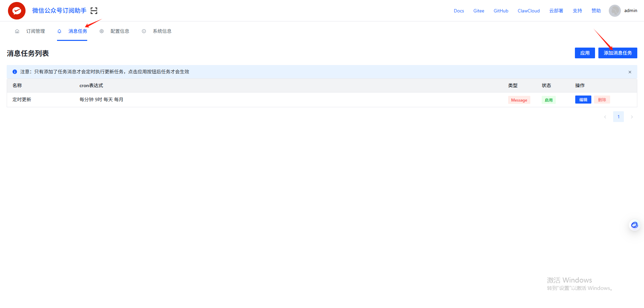Click the 名称 column header
The height and width of the screenshot is (308, 644).
click(x=17, y=85)
